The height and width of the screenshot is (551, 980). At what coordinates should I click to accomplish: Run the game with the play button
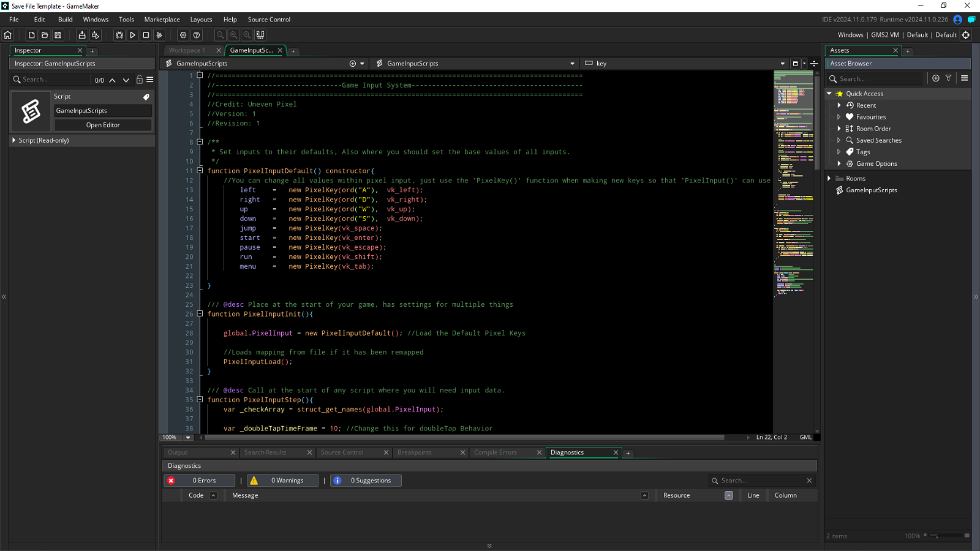133,35
